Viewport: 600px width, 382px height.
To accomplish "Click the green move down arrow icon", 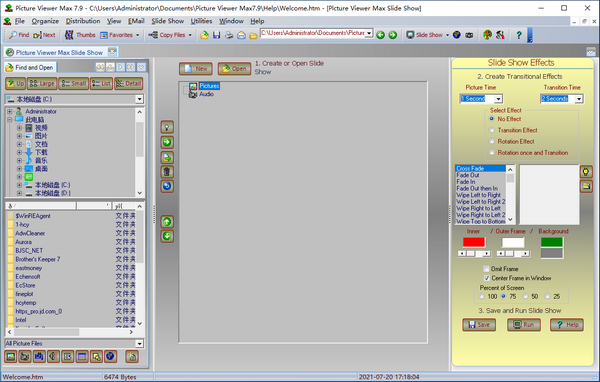I will [x=167, y=236].
